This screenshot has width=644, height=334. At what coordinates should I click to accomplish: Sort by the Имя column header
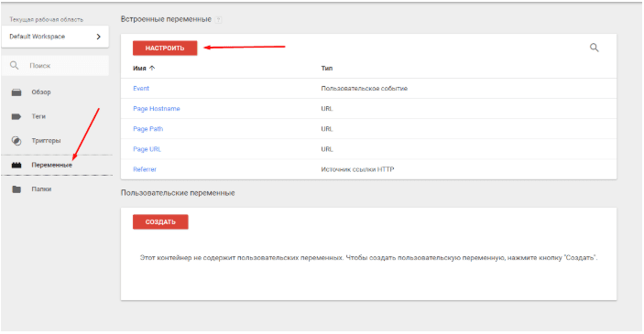[139, 68]
